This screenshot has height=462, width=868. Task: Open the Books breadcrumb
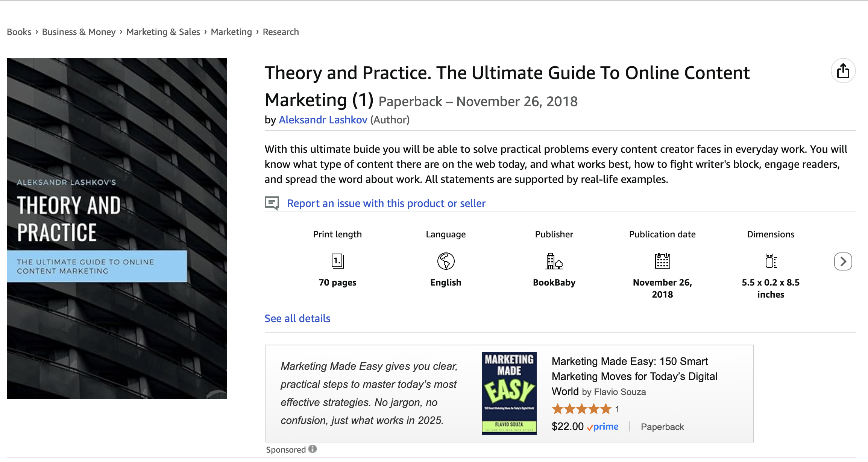pyautogui.click(x=19, y=32)
